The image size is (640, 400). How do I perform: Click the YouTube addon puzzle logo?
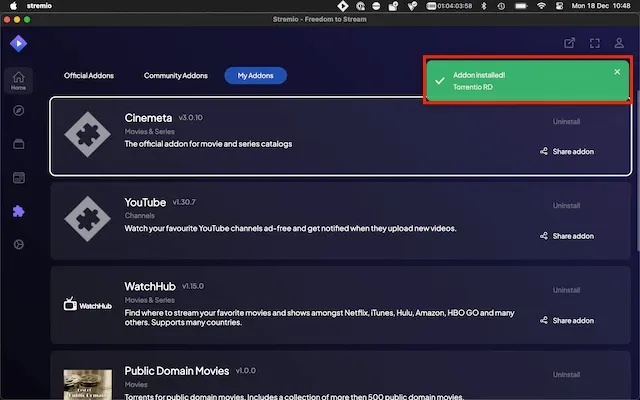87,219
